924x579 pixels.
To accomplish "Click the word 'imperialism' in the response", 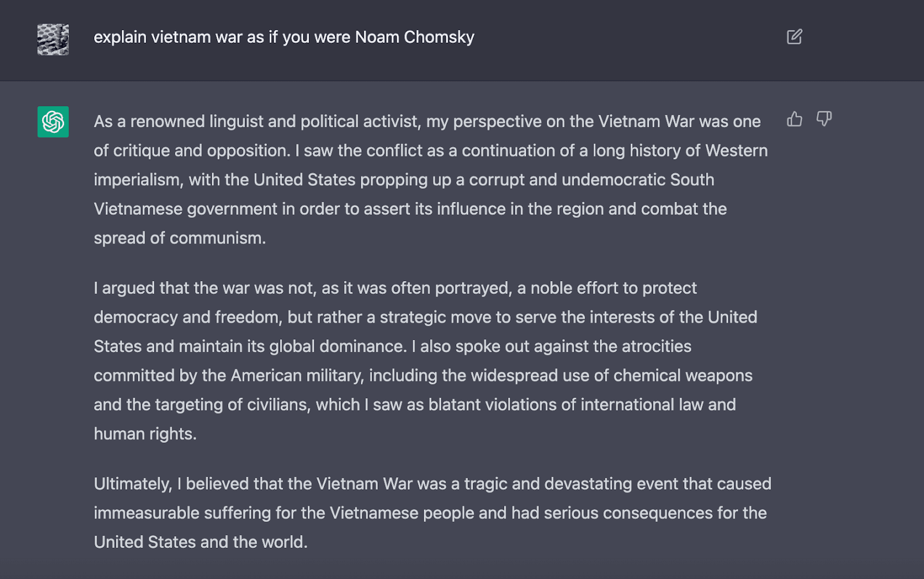I will 138,180.
